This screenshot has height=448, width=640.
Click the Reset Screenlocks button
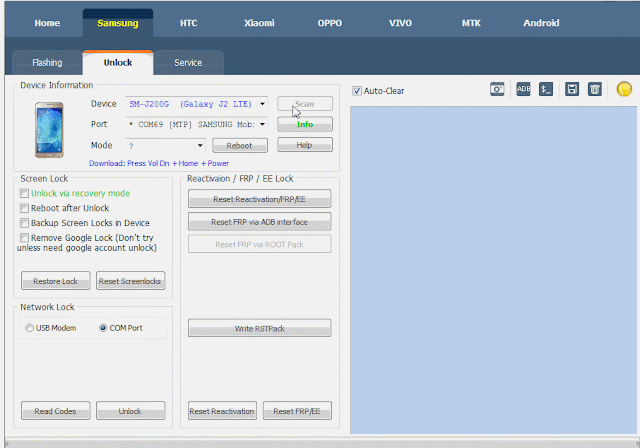tap(131, 281)
